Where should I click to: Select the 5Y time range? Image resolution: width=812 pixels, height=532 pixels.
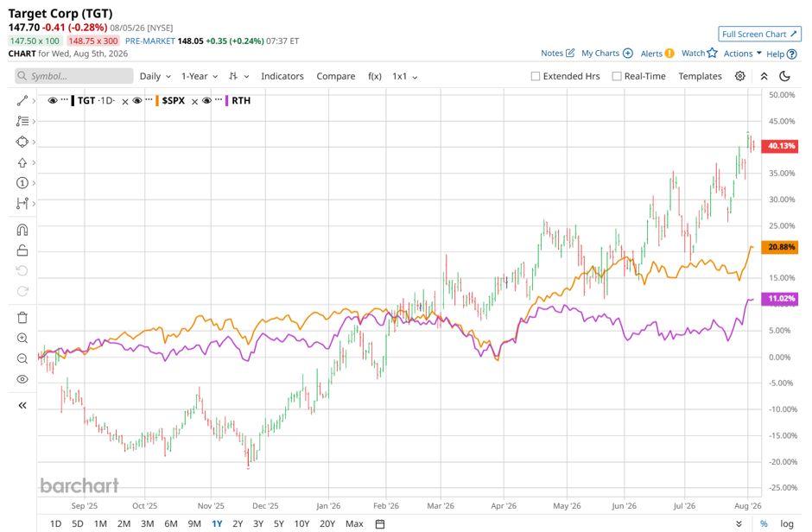click(279, 523)
